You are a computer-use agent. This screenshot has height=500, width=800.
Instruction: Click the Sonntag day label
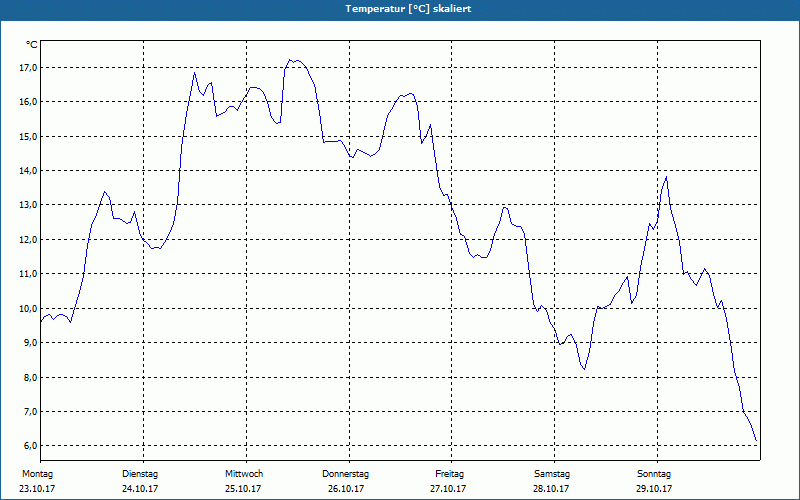(x=654, y=474)
